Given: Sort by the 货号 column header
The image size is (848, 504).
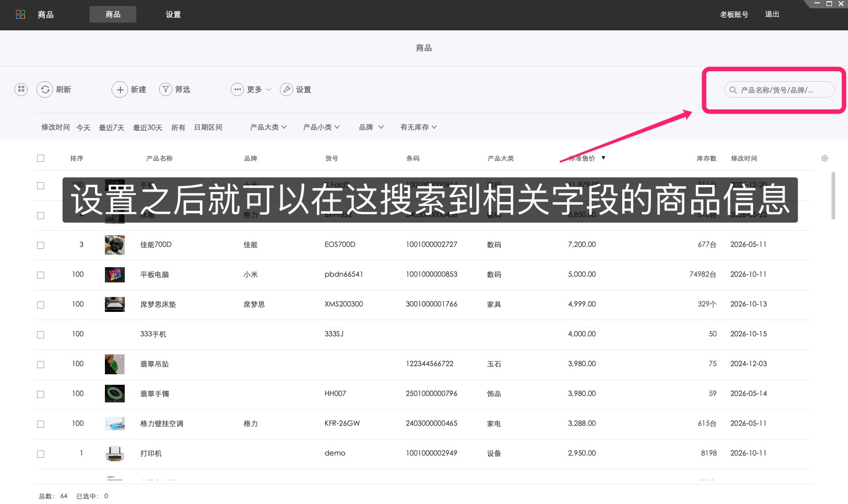Looking at the screenshot, I should (x=332, y=158).
